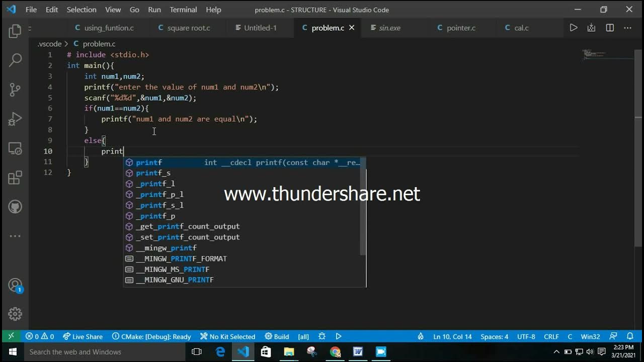644x362 pixels.
Task: Select __MINGW_PRINTF_FORMAT suggestion
Action: click(242, 259)
